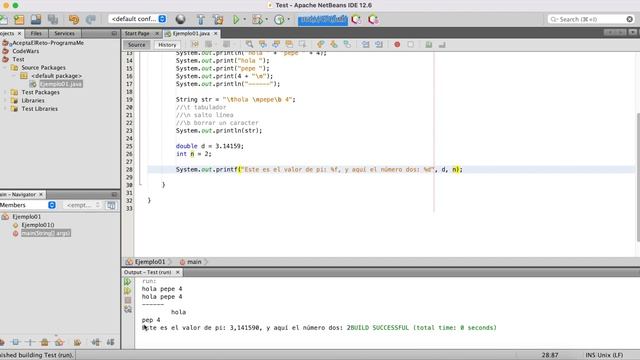Collapse the Source Packages node
The image size is (640, 360).
[5, 68]
